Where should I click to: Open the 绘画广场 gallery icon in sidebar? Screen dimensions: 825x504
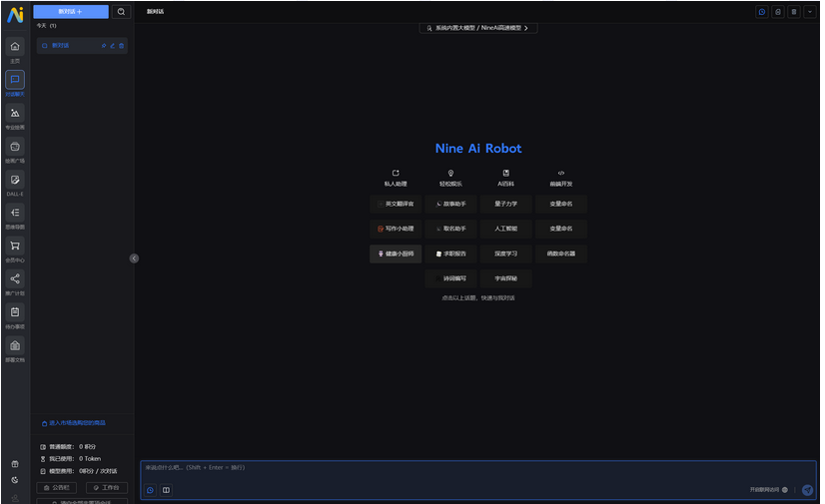(15, 147)
